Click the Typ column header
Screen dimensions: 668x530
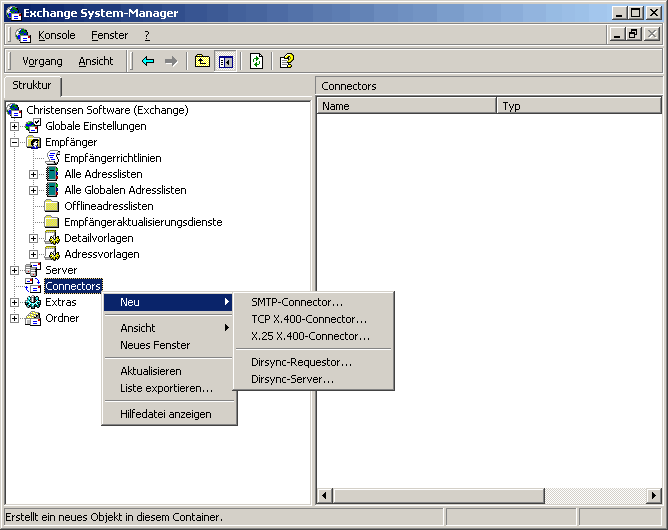click(x=579, y=106)
